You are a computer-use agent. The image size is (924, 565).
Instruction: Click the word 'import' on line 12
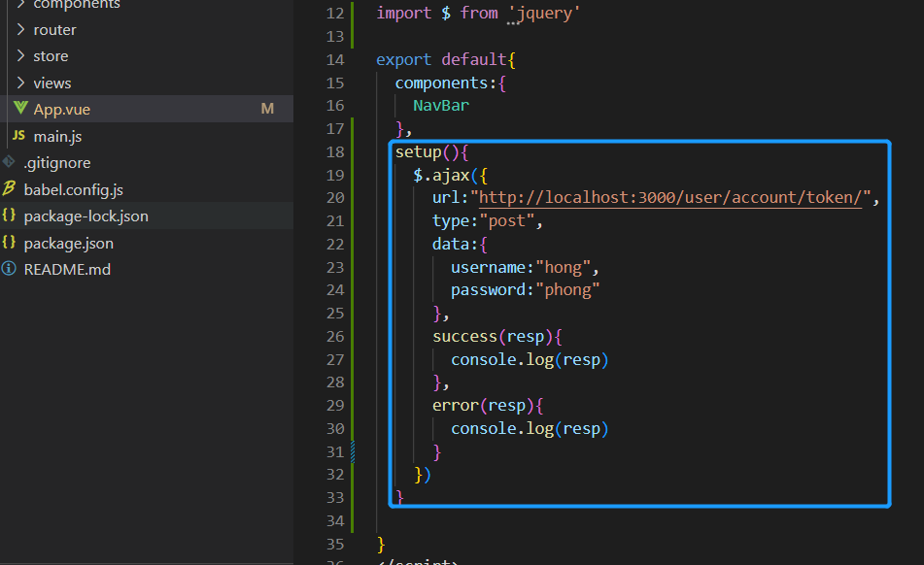pyautogui.click(x=404, y=13)
